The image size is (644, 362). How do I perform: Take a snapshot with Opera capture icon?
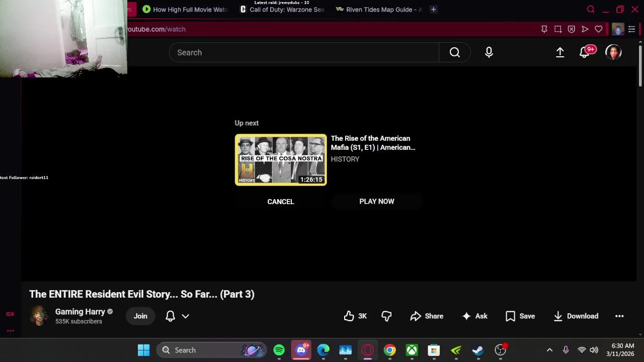558,29
